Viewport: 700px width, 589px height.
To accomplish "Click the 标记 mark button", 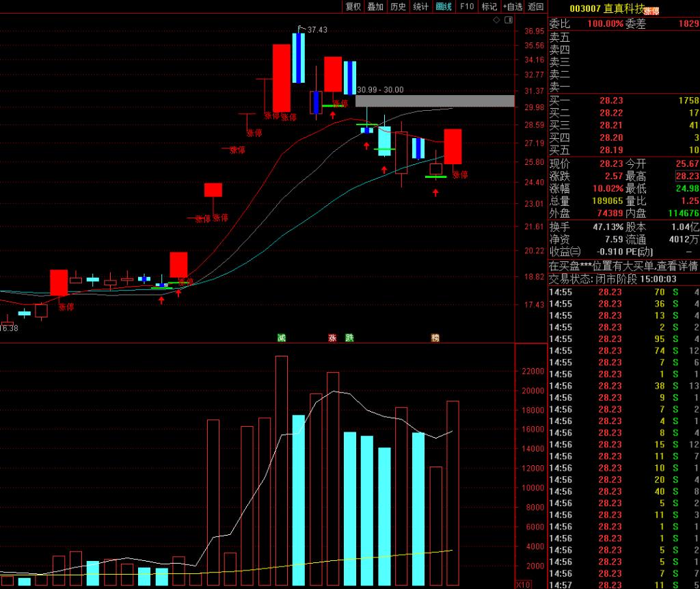I will point(489,7).
